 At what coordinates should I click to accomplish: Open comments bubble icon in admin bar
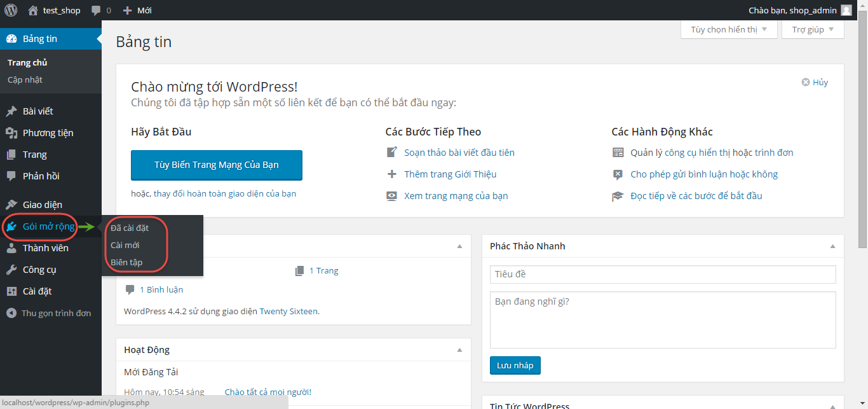coord(96,10)
